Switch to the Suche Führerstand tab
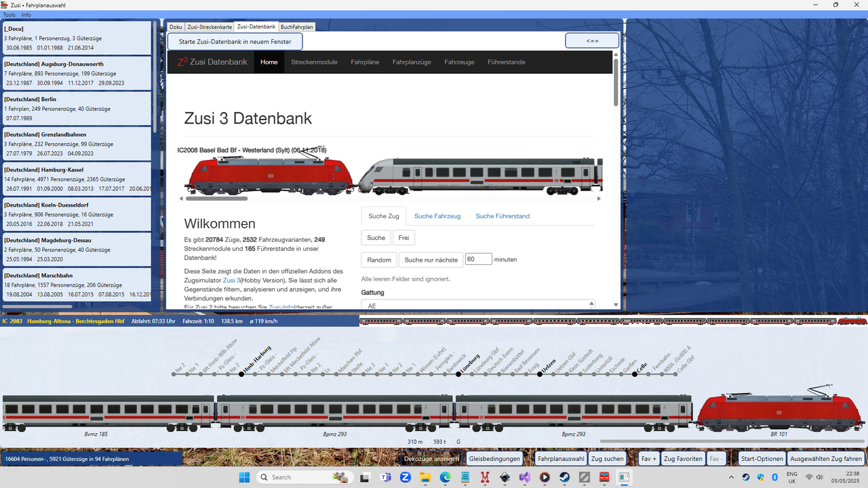Image resolution: width=868 pixels, height=488 pixels. [502, 216]
